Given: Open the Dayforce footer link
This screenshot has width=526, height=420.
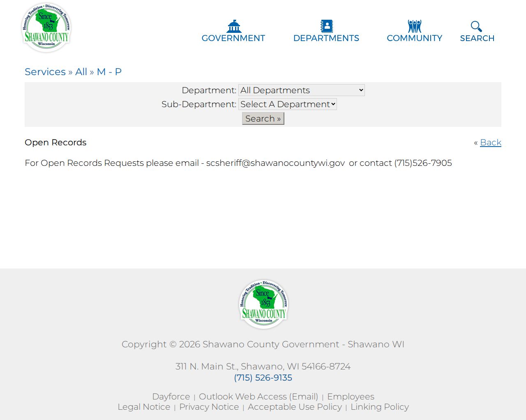Looking at the screenshot, I should [171, 397].
